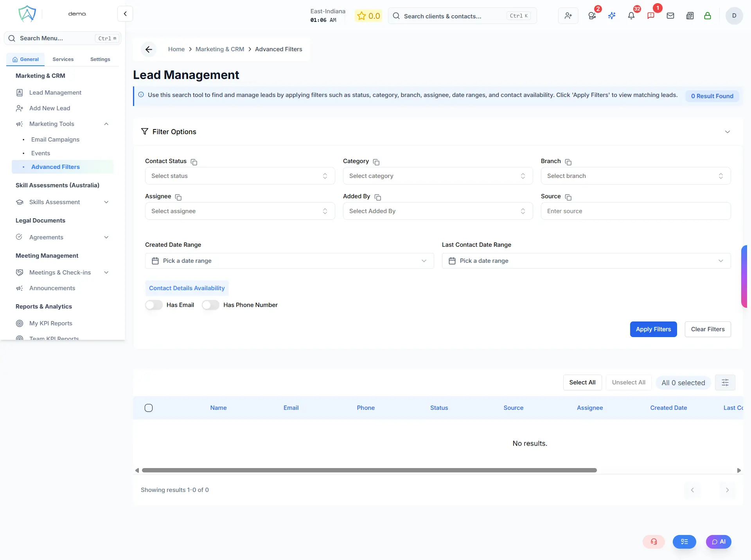Enable the Has Email toggle
This screenshot has width=751, height=560.
click(154, 305)
